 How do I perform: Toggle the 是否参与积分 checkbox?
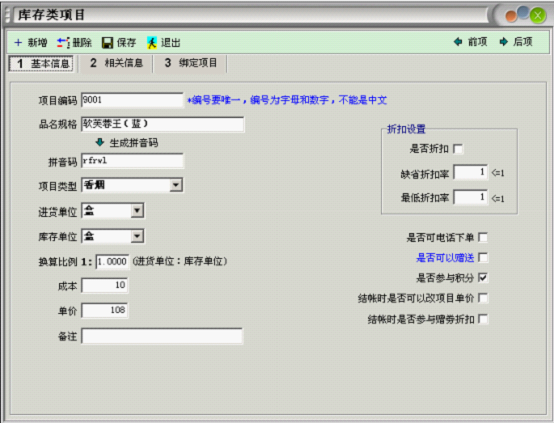pos(483,278)
